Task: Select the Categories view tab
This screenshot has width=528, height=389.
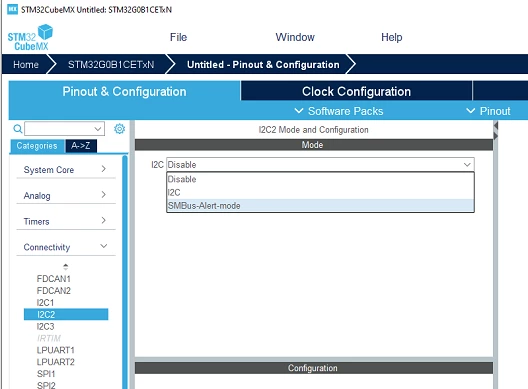Action: coord(37,146)
